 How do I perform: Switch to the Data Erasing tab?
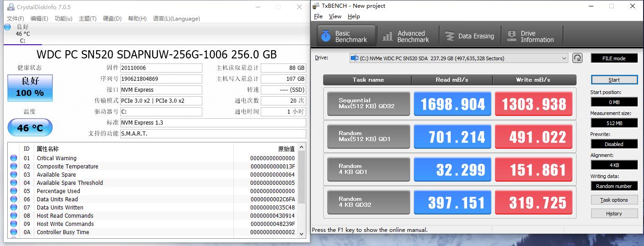(470, 36)
